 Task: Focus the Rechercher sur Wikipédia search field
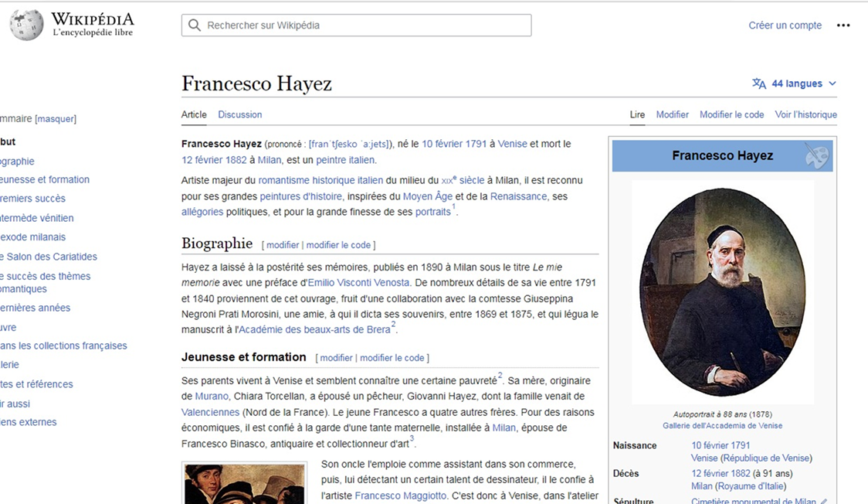pos(357,26)
